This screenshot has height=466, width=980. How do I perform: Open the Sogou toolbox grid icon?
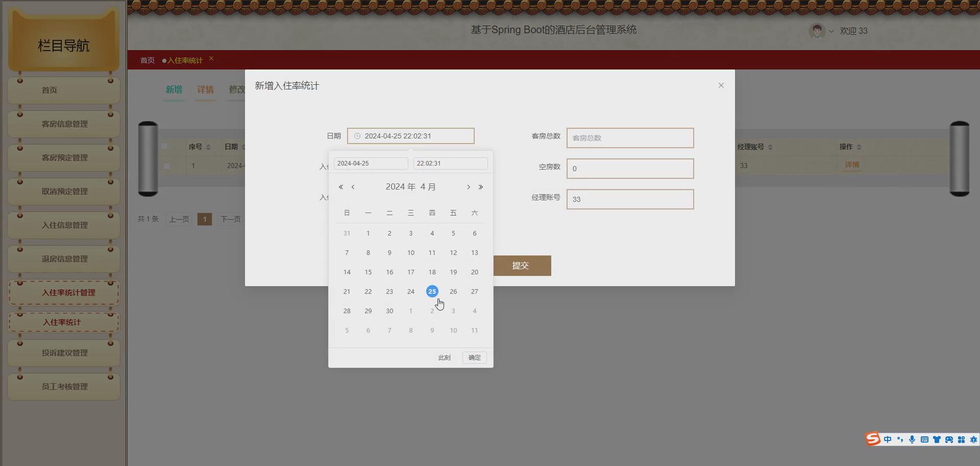[962, 439]
